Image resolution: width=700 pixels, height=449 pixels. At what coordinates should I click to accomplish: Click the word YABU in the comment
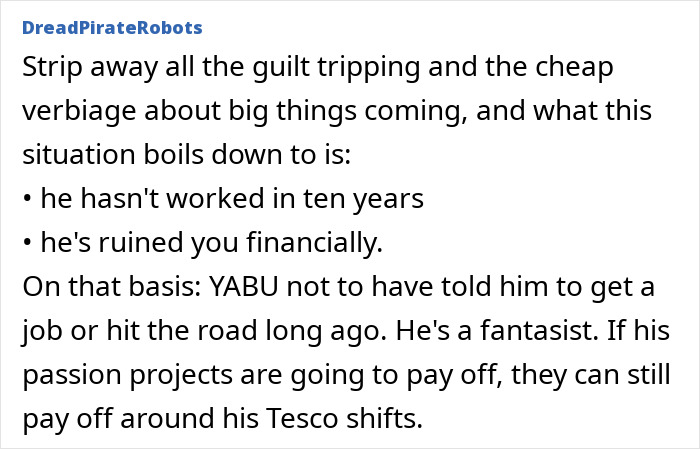[243, 286]
